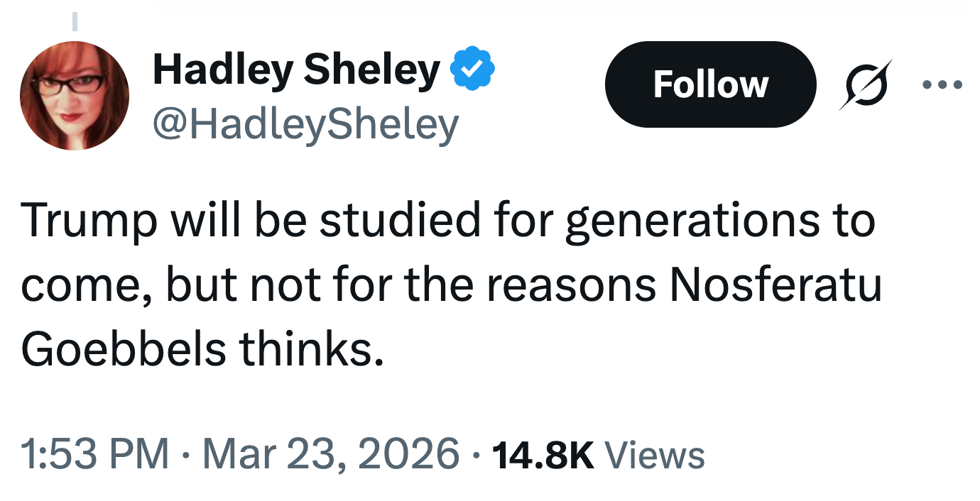Open Hadley Sheley's profile avatar
This screenshot has height=501, width=980.
(x=74, y=95)
